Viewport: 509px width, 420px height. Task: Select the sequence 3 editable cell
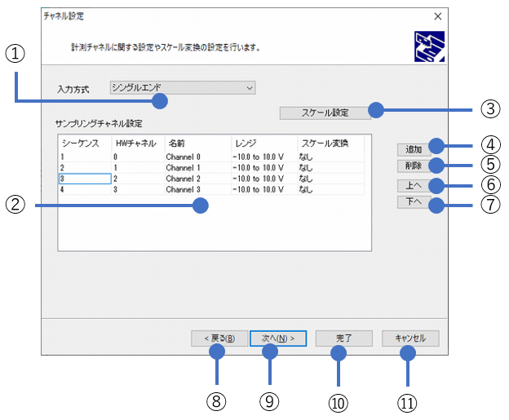84,179
